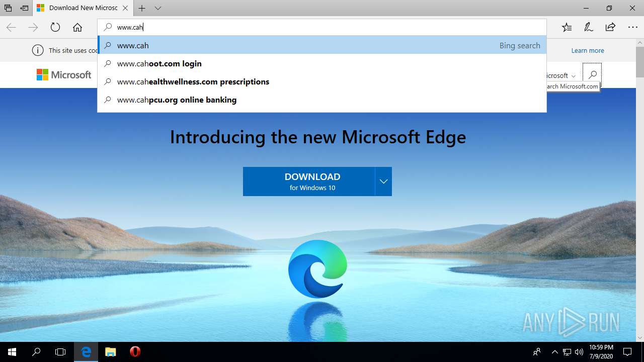Share this page icon

tap(610, 28)
